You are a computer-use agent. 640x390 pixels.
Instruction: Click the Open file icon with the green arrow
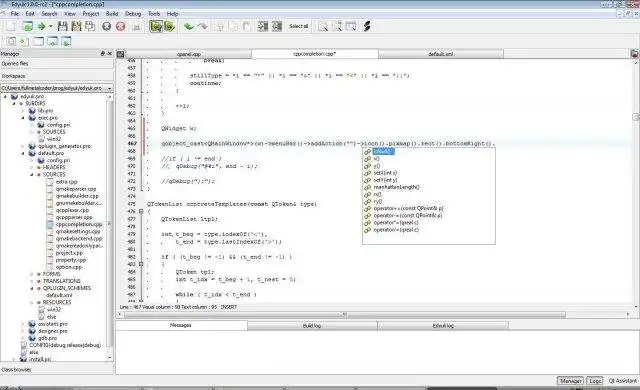point(27,27)
